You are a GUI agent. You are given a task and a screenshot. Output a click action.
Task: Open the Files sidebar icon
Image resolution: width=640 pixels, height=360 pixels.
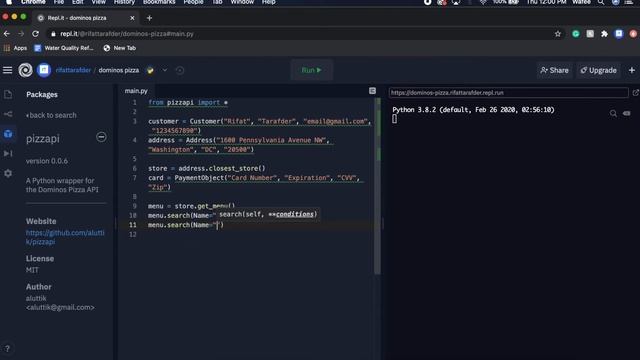click(x=8, y=94)
